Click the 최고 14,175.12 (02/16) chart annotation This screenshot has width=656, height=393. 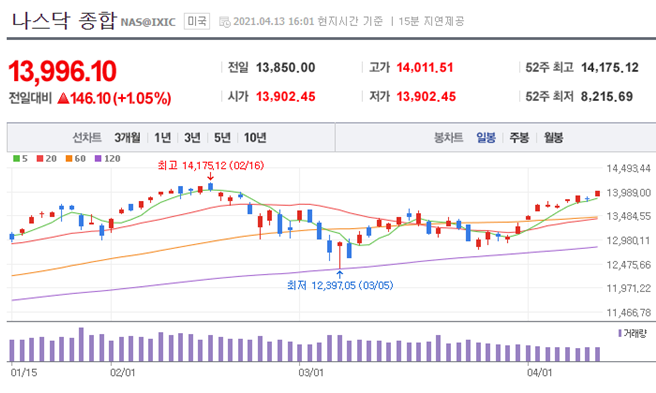(x=211, y=166)
